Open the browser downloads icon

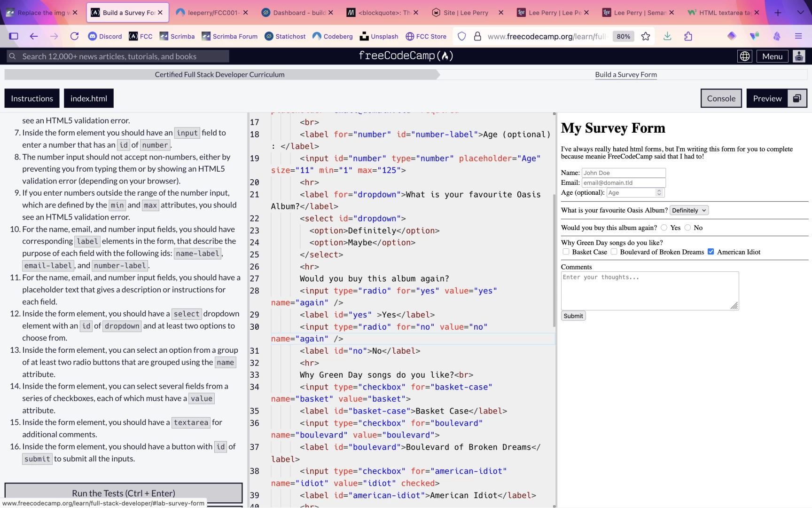point(667,36)
